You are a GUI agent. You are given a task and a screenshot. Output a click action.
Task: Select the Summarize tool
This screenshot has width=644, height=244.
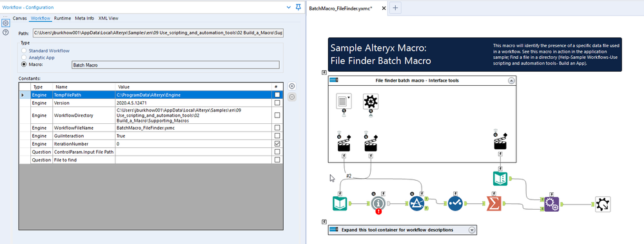[x=494, y=203]
